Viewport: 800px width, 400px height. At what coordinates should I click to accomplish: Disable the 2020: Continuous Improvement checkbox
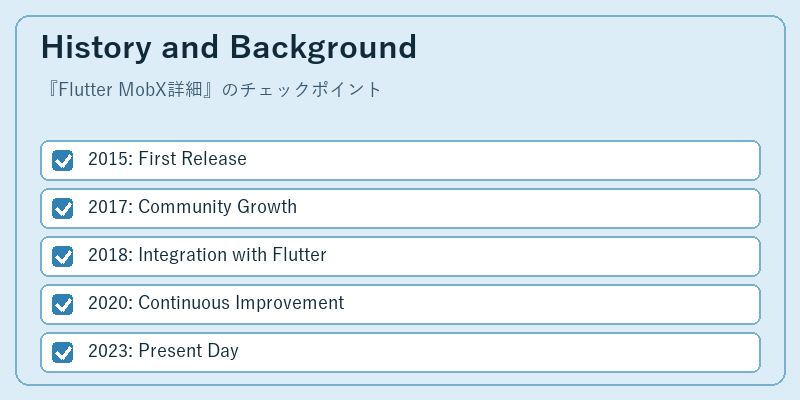62,304
